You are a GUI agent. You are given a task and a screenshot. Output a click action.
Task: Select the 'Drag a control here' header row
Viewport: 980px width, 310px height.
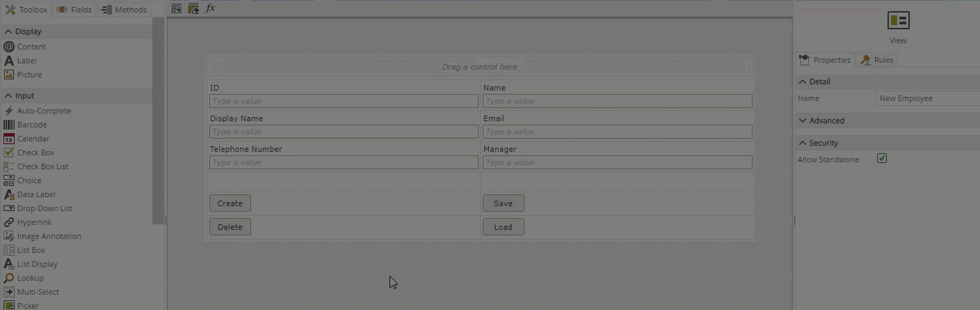coord(480,67)
